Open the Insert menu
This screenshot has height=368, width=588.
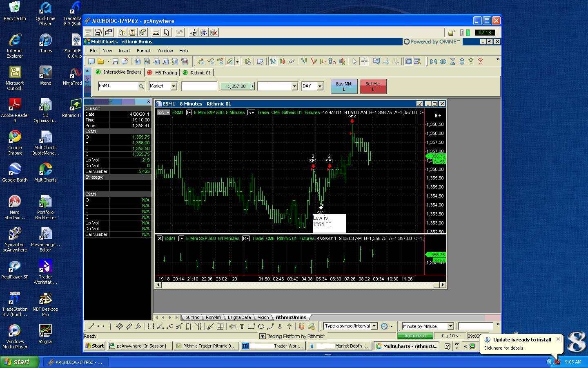(x=125, y=51)
